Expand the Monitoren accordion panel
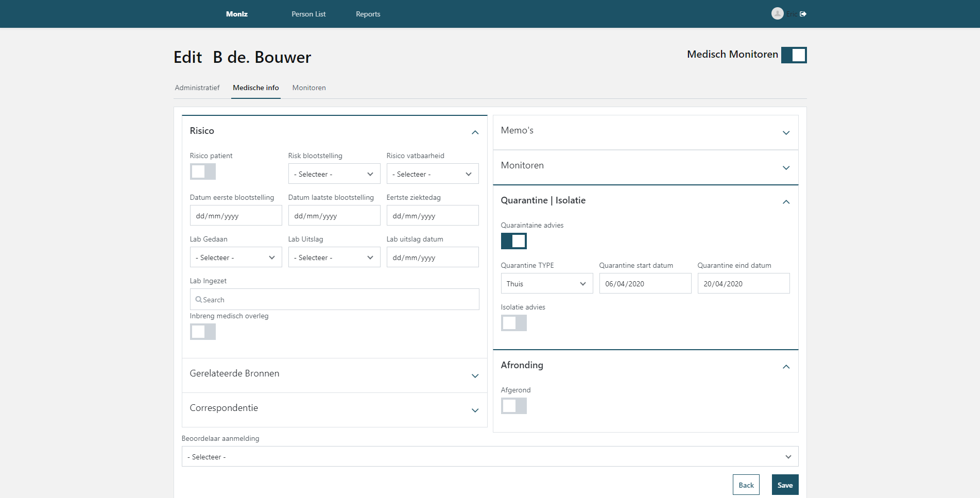This screenshot has height=498, width=980. (646, 167)
